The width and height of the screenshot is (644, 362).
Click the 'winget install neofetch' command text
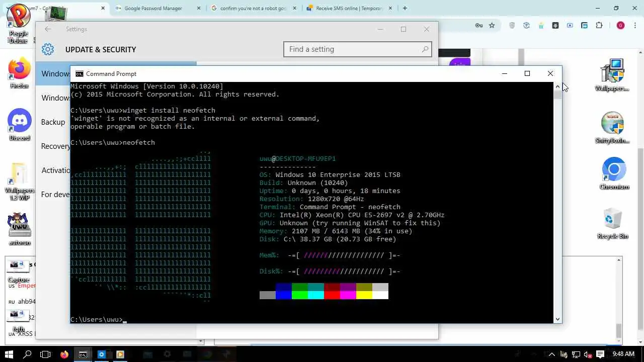[169, 110]
